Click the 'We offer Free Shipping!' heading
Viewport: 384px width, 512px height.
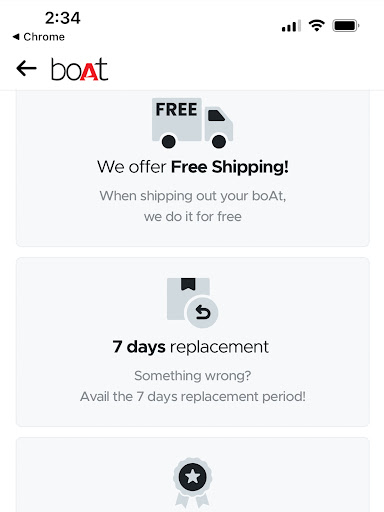193,167
